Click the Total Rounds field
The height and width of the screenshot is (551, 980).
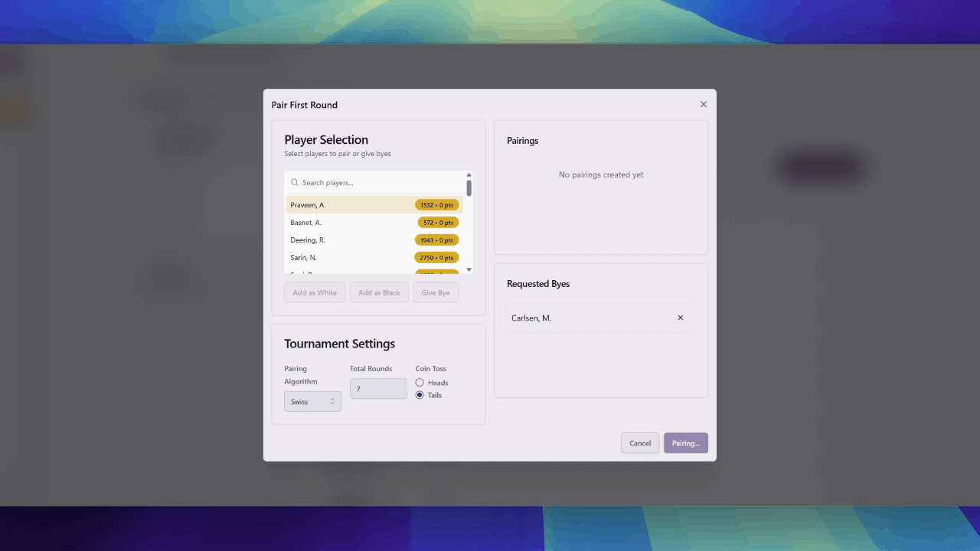(x=378, y=389)
